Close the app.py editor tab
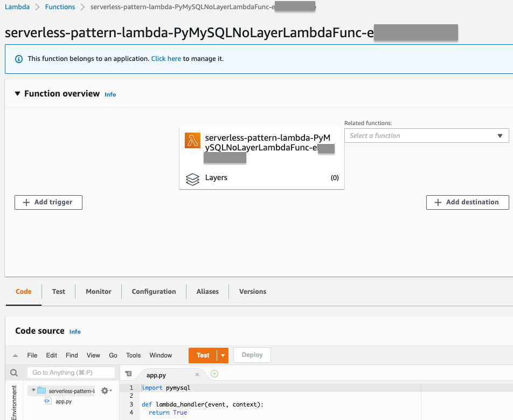The width and height of the screenshot is (513, 420). click(197, 375)
